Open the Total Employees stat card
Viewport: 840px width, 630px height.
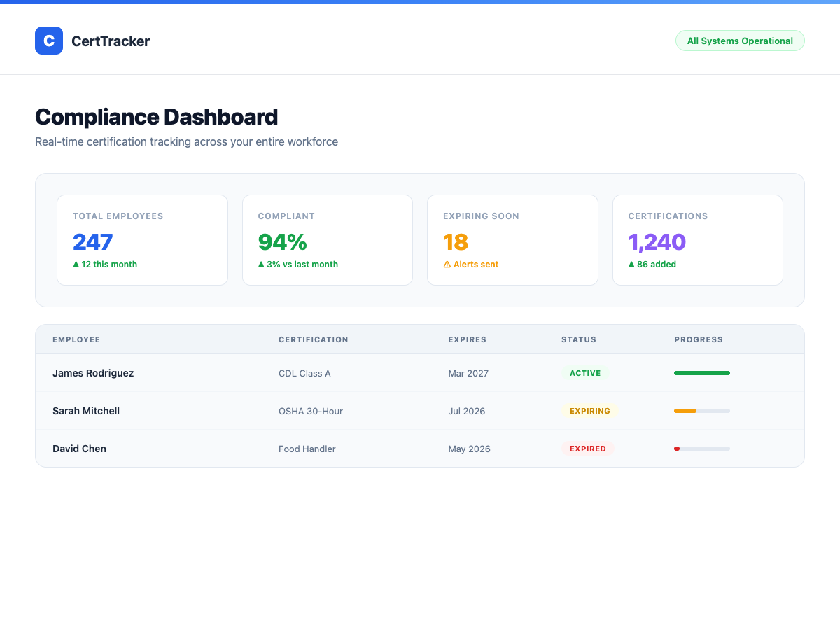[x=142, y=240]
